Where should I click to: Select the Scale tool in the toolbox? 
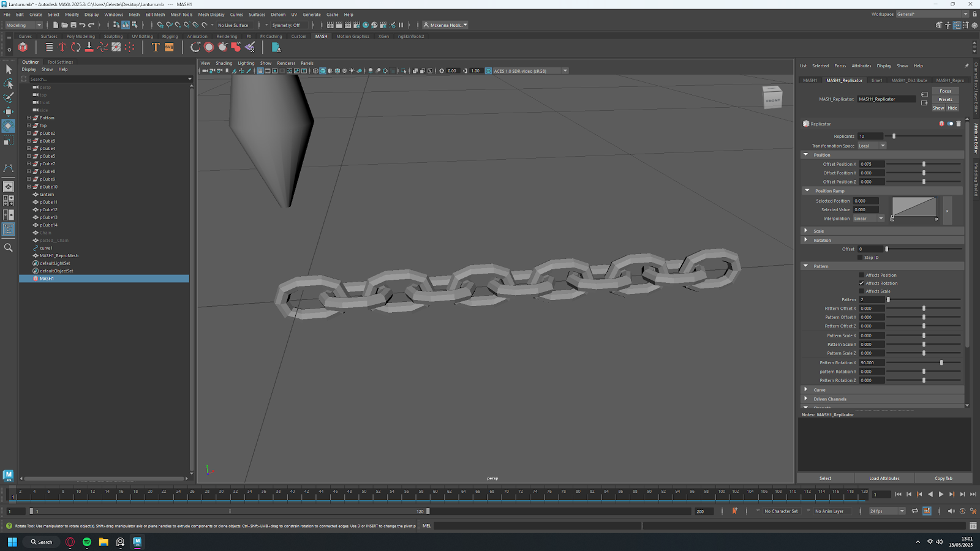pos(9,141)
